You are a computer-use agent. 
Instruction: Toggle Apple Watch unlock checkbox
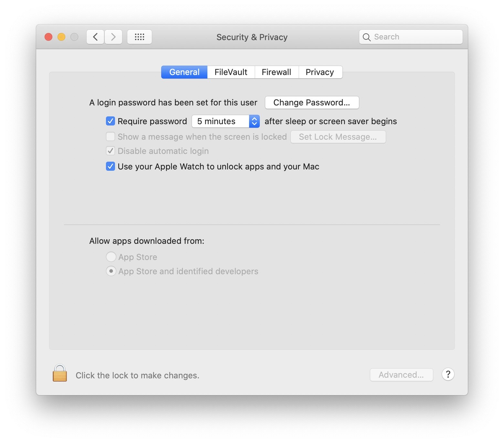[x=110, y=167]
